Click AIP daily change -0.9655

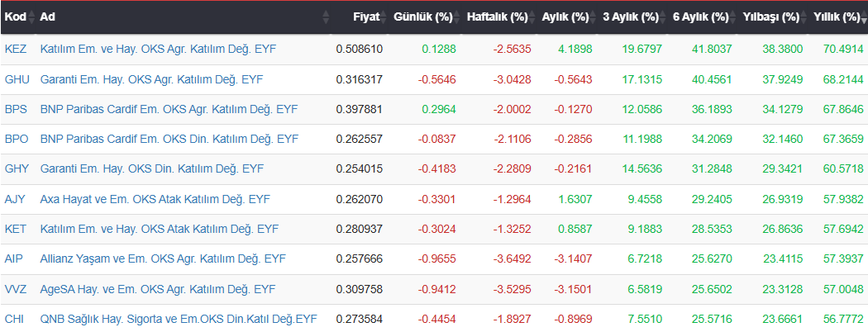[x=437, y=258]
